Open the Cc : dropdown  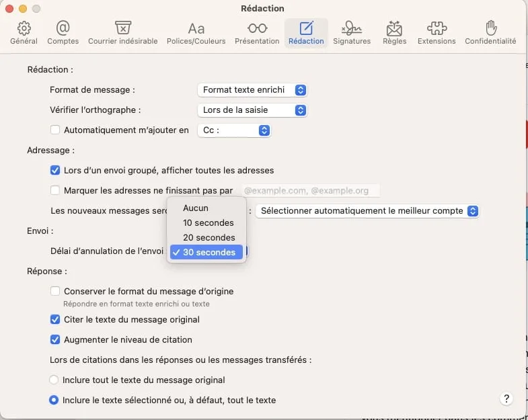click(234, 130)
